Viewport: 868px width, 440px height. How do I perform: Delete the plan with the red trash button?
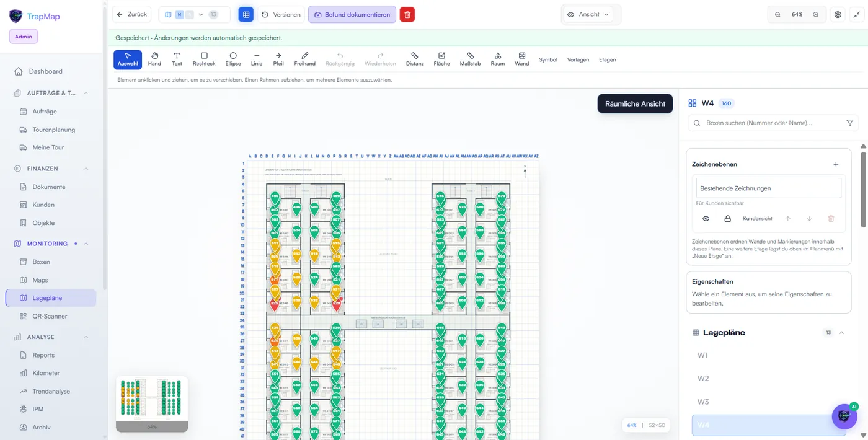407,14
